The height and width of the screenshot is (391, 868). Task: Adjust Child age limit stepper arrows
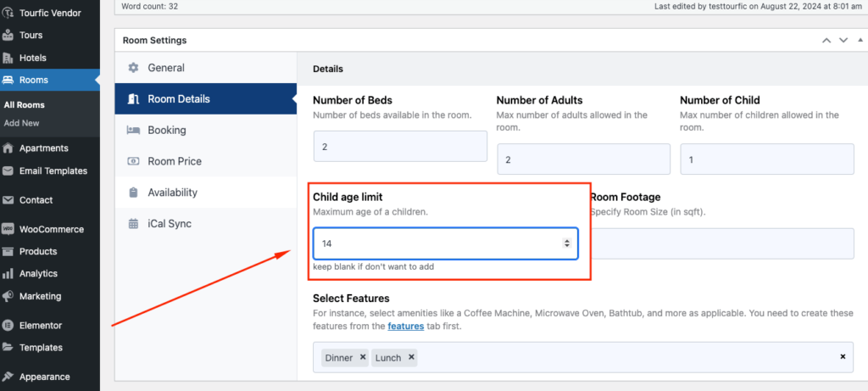click(566, 243)
